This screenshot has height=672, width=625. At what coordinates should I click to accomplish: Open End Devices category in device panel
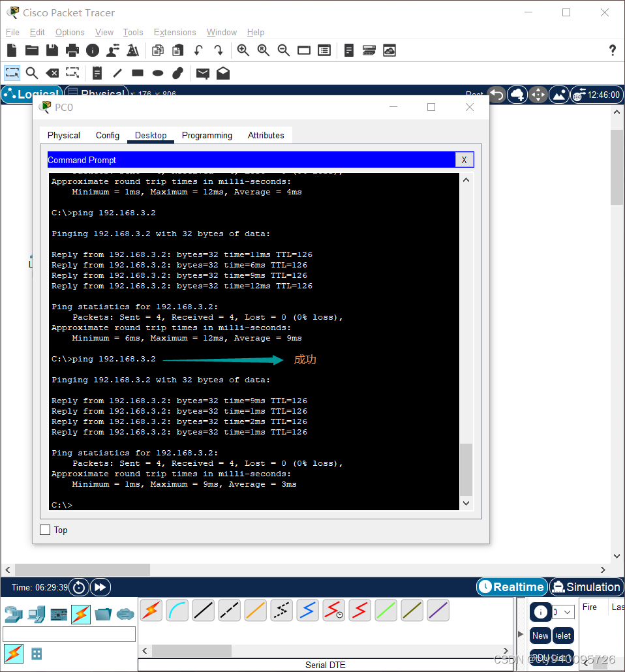37,615
